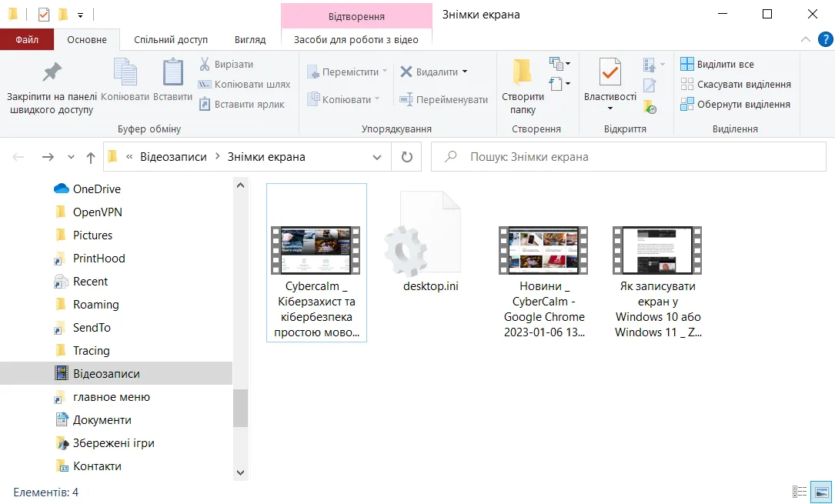
Task: Delete the file with Видалити
Action: [429, 72]
